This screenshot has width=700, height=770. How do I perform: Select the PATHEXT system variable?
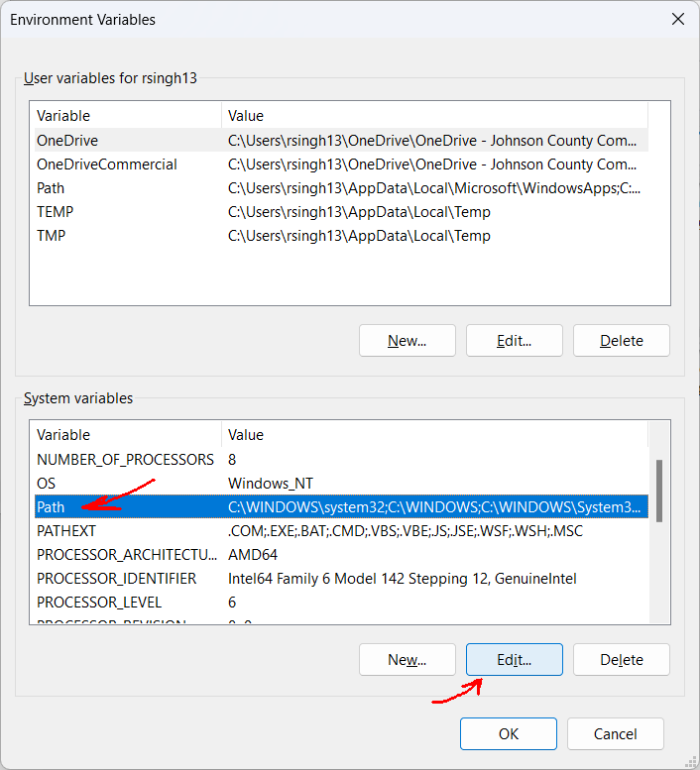pyautogui.click(x=341, y=531)
